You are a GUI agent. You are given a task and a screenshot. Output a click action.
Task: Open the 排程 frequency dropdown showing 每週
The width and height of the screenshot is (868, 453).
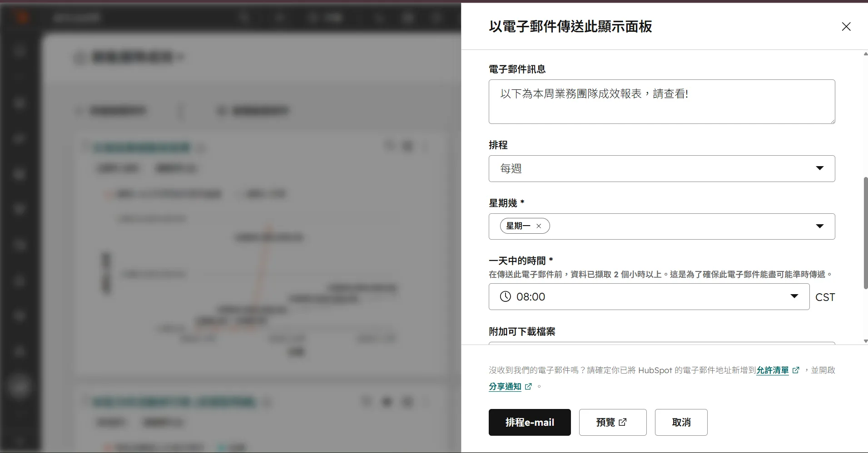[x=662, y=168]
